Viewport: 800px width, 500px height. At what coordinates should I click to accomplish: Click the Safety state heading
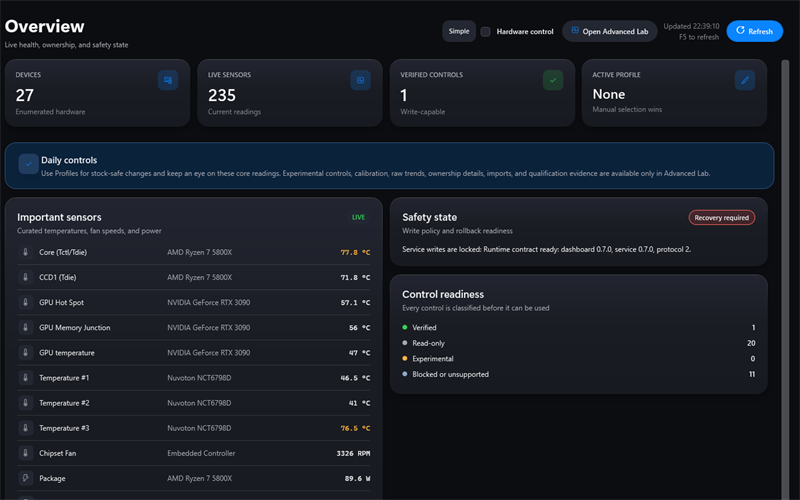point(430,217)
